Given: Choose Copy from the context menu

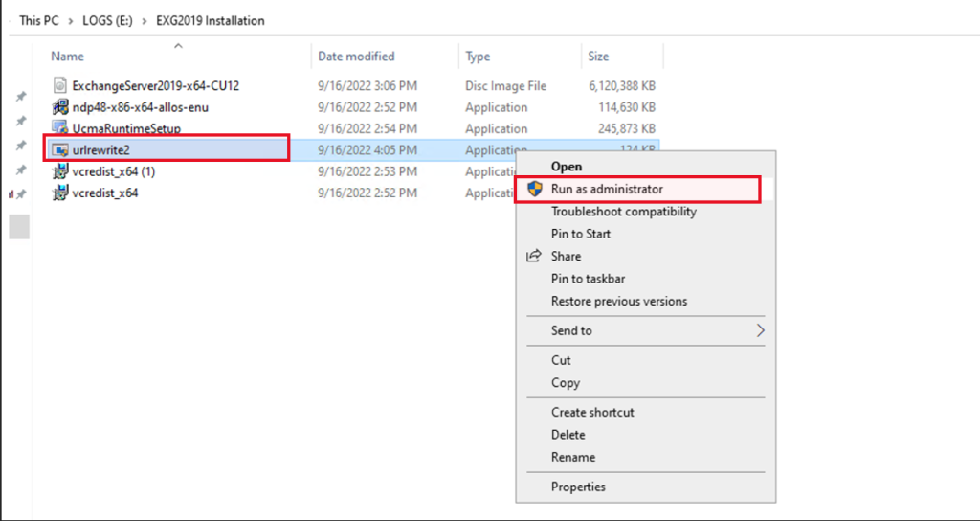Looking at the screenshot, I should click(x=565, y=383).
